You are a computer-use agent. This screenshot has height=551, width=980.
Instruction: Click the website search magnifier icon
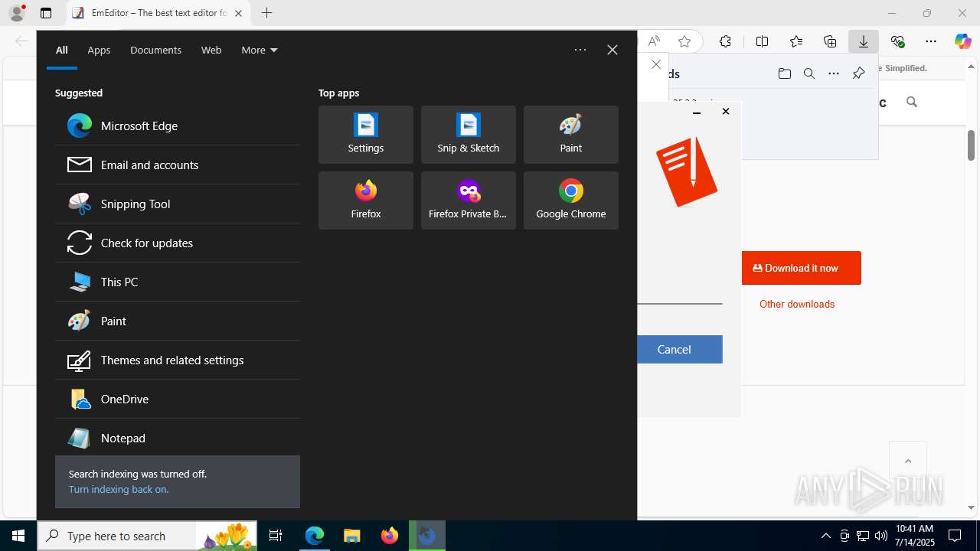(911, 102)
